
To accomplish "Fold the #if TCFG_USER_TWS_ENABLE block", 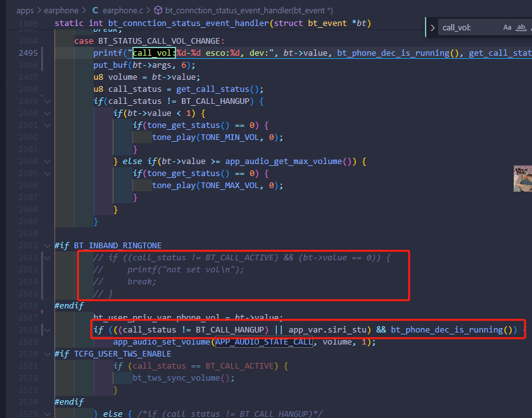I will coord(47,354).
